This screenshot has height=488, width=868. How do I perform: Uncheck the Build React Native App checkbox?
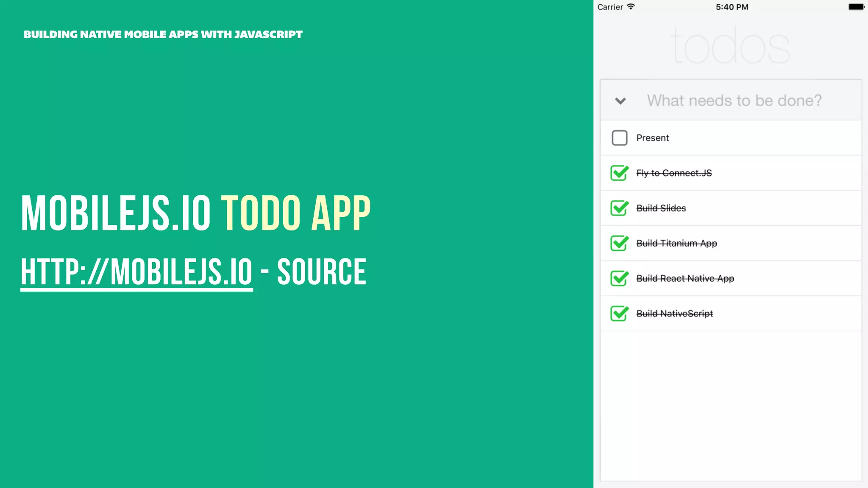[x=619, y=278]
